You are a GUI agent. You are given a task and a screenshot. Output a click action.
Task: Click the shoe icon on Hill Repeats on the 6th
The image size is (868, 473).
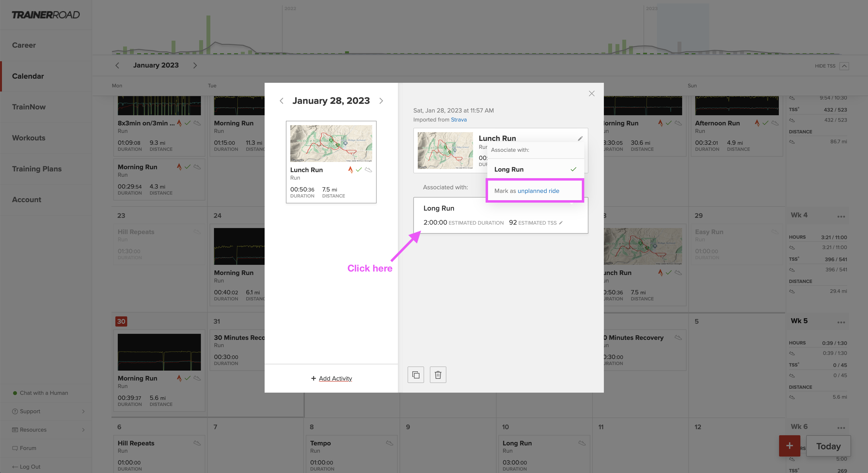197,443
